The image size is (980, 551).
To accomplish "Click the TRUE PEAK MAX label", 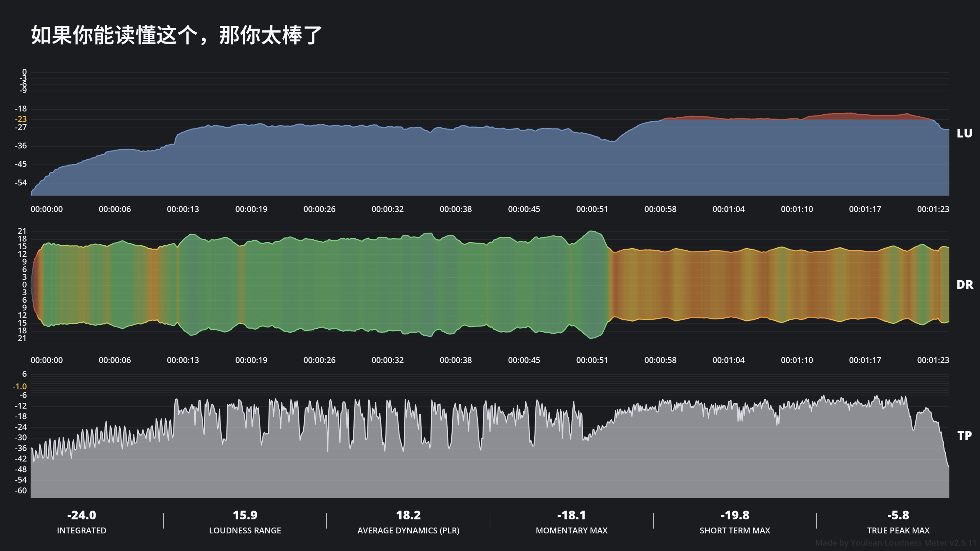I will [x=898, y=531].
